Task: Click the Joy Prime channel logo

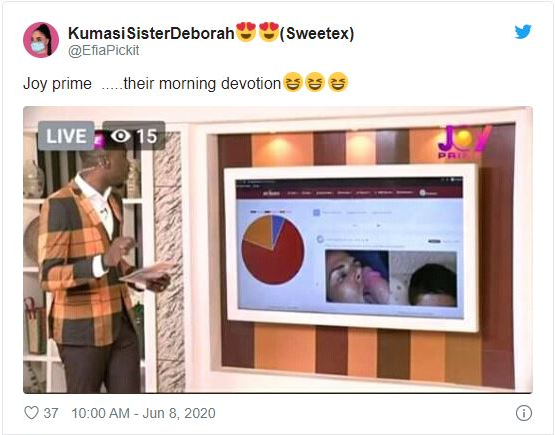Action: [x=464, y=142]
